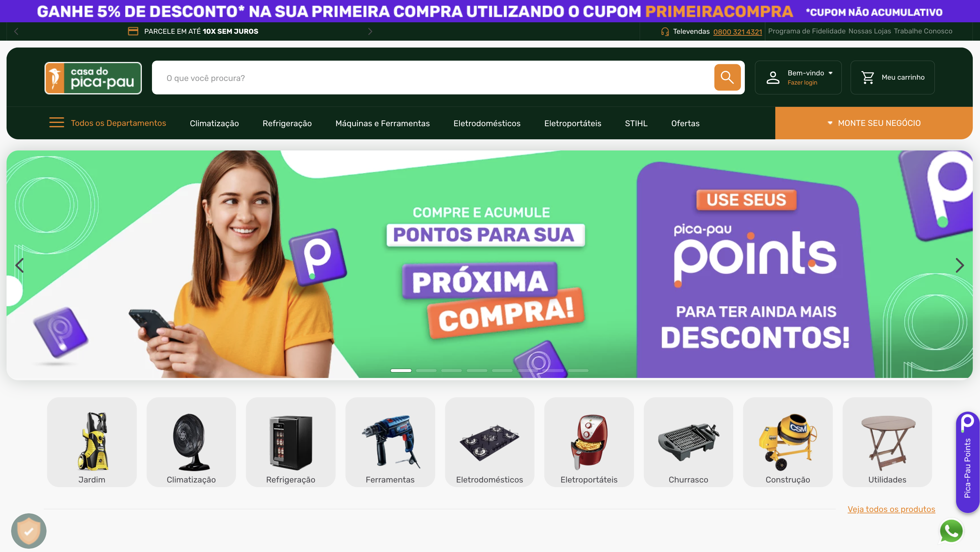Go to next banner slide arrow
980x552 pixels.
click(x=959, y=265)
